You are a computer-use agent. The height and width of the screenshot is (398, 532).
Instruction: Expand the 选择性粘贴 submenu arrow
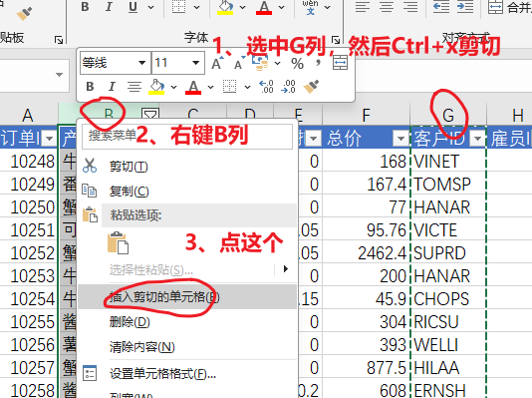pos(286,269)
